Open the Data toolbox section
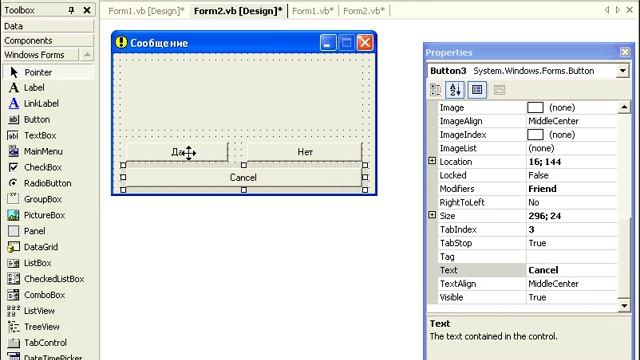Screen dimensions: 640x360 48,26
